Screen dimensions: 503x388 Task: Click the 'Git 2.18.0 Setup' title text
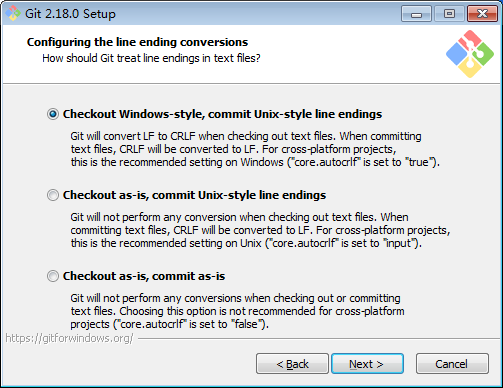tap(70, 14)
